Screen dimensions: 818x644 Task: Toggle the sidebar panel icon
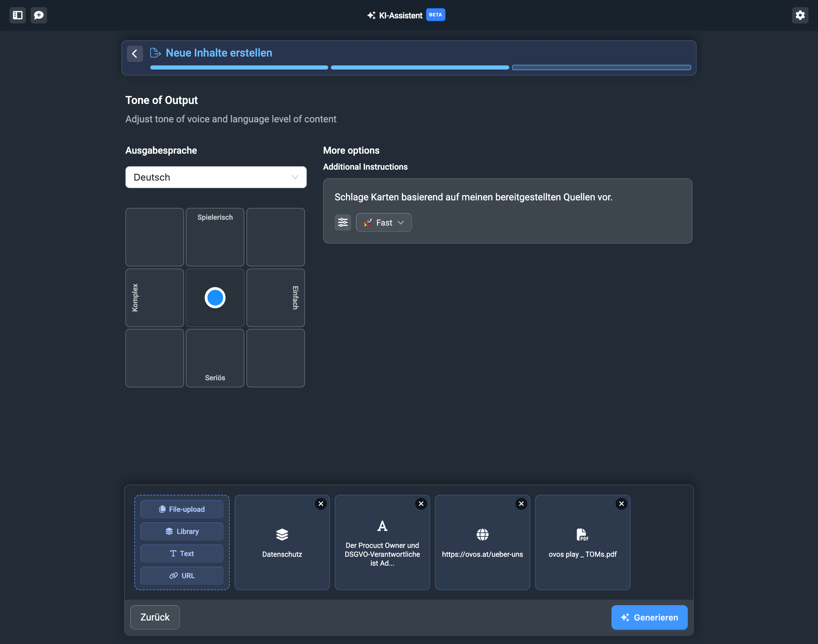coord(17,15)
